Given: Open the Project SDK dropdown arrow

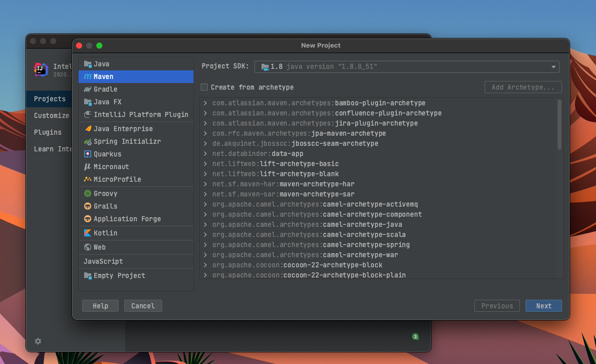Looking at the screenshot, I should [x=553, y=67].
